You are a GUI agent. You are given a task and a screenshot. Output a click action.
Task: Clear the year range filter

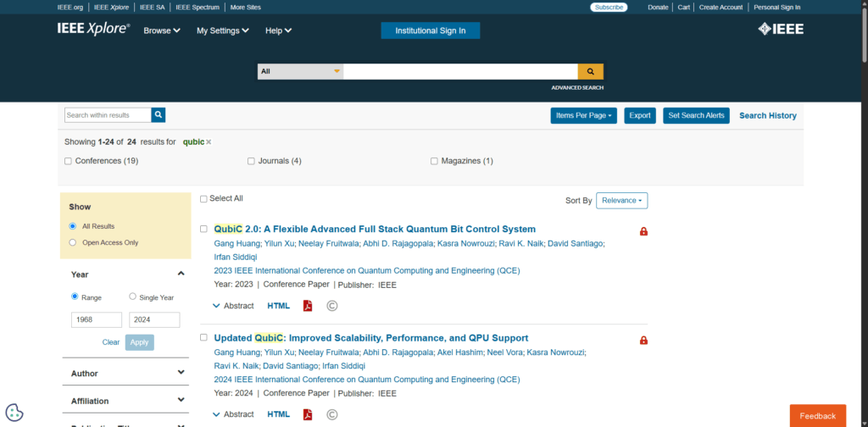click(x=111, y=342)
